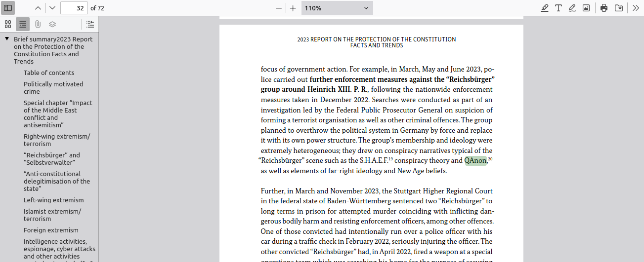Open the 110% zoom level dropdown

tap(337, 8)
